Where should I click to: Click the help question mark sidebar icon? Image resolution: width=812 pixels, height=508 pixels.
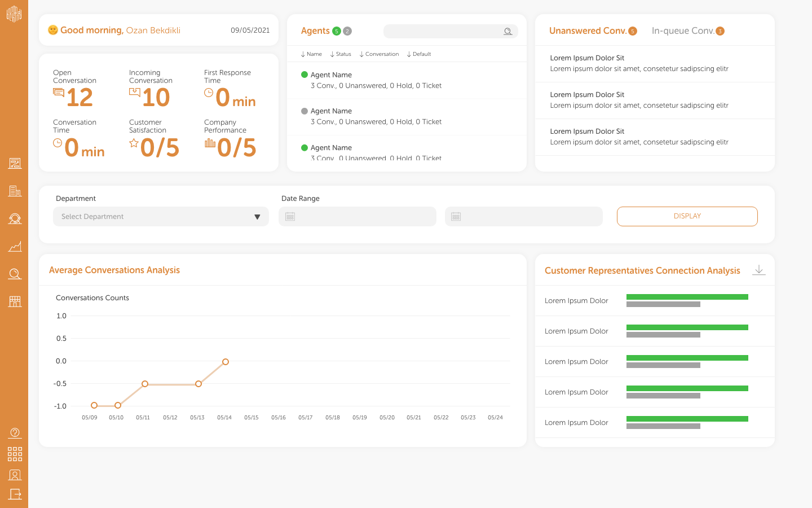pyautogui.click(x=15, y=433)
